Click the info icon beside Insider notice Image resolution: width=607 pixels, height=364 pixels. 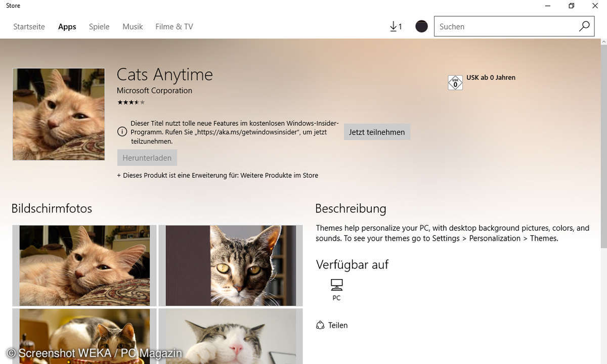click(122, 132)
